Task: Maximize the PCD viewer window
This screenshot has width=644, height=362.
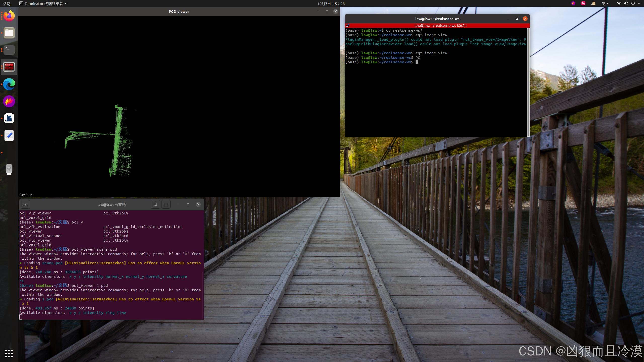Action: 327,11
